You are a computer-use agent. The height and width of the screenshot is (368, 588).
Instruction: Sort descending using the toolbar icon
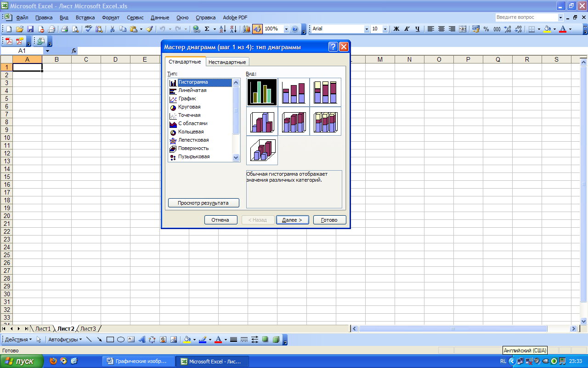click(x=233, y=29)
